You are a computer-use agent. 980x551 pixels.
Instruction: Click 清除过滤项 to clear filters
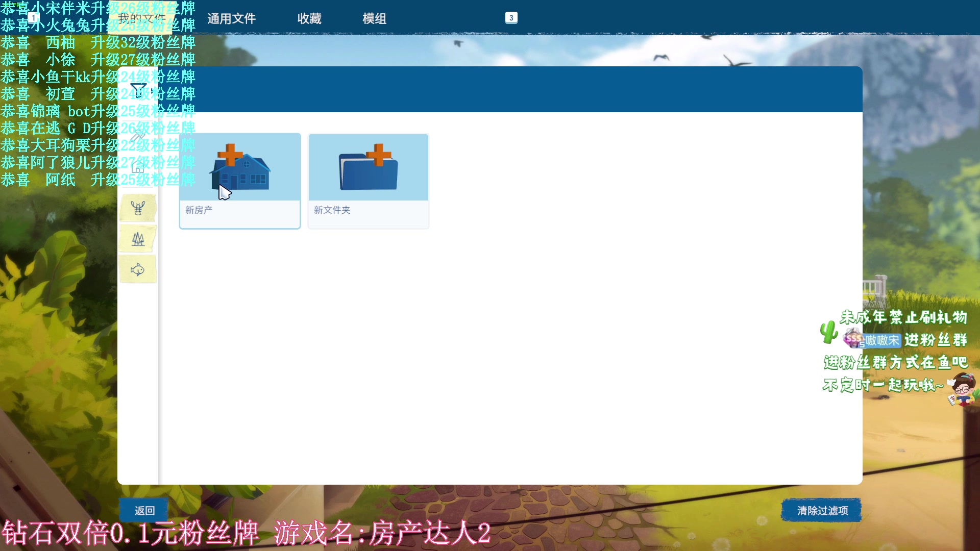[x=820, y=510]
